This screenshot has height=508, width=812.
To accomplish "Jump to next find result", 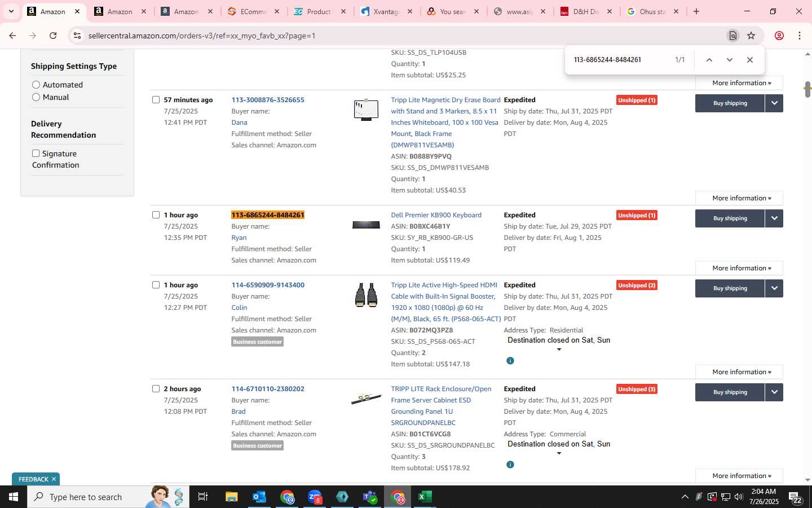I will tap(730, 60).
